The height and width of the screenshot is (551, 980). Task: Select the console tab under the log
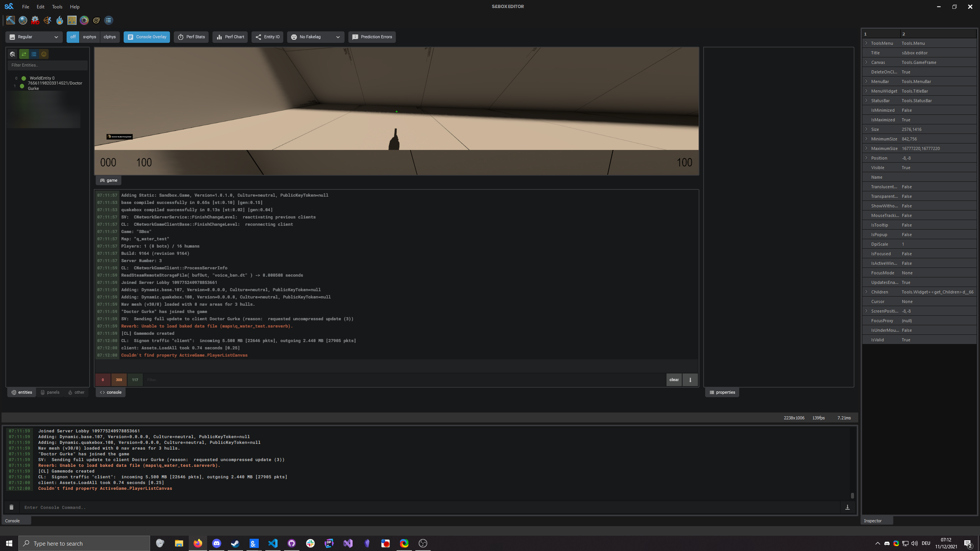click(111, 392)
